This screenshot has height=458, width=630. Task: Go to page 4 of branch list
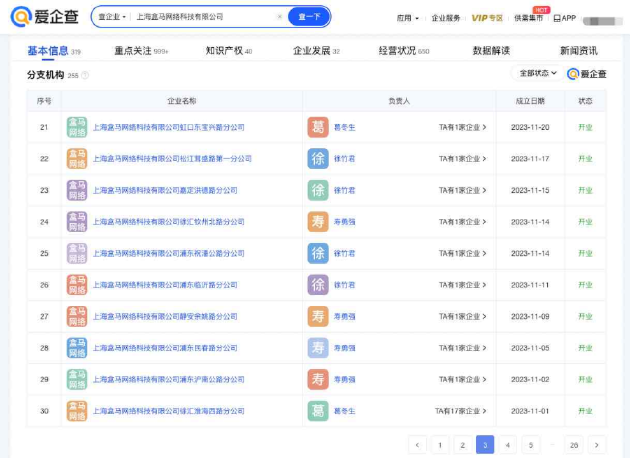[508, 445]
